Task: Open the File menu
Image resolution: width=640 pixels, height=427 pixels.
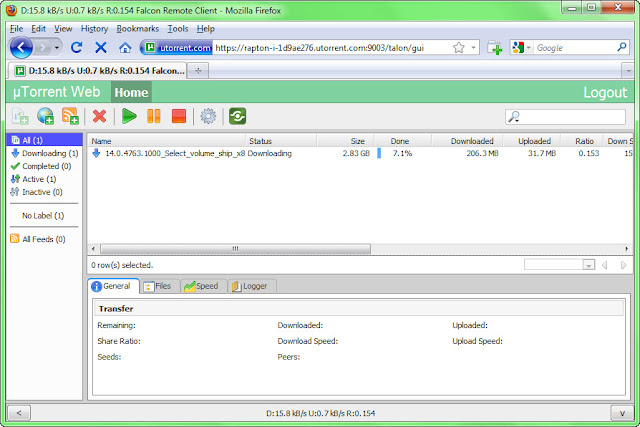Action: [x=16, y=29]
